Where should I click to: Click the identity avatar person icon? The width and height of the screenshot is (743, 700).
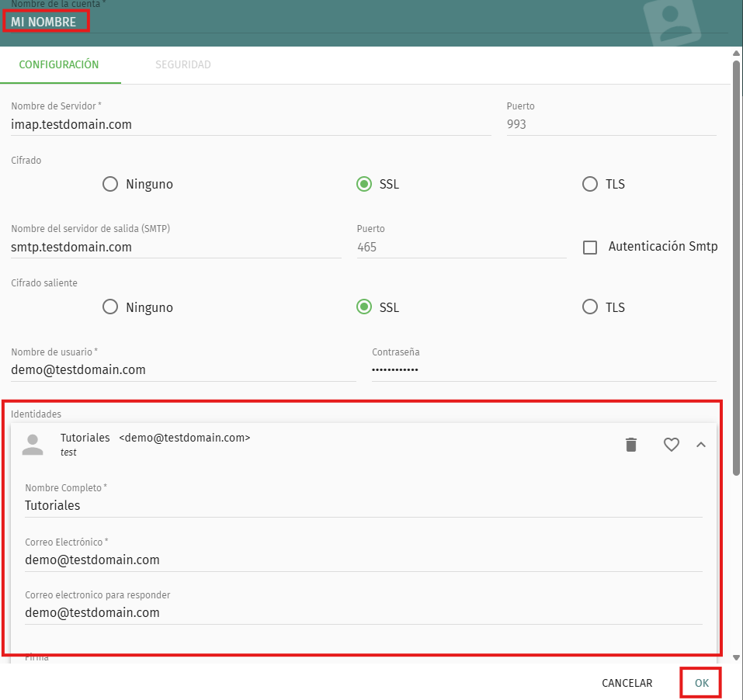click(33, 445)
